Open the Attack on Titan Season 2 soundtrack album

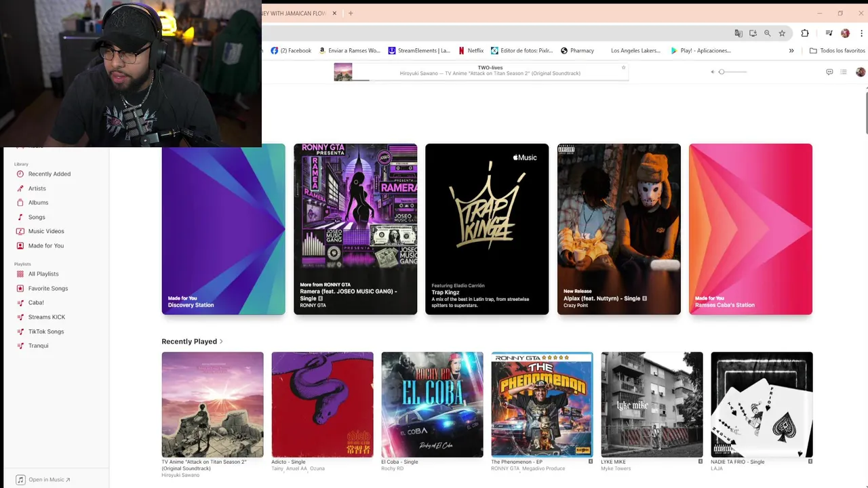[212, 405]
